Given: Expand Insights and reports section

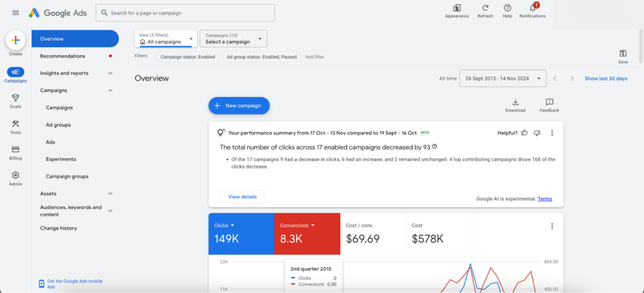Looking at the screenshot, I should tap(110, 73).
